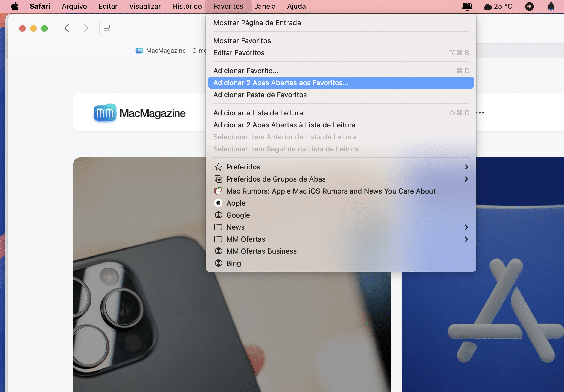564x392 pixels.
Task: Click the Mac Rumors apple favicon
Action: (x=218, y=191)
